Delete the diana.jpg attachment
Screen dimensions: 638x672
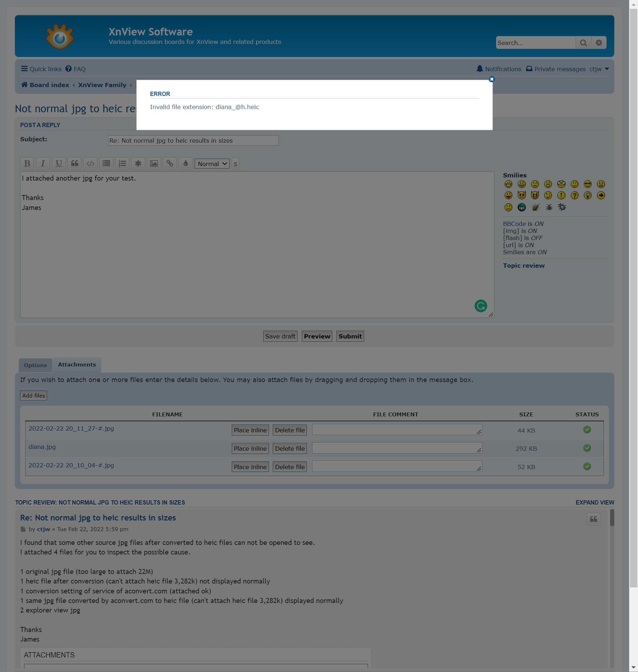[x=290, y=449]
